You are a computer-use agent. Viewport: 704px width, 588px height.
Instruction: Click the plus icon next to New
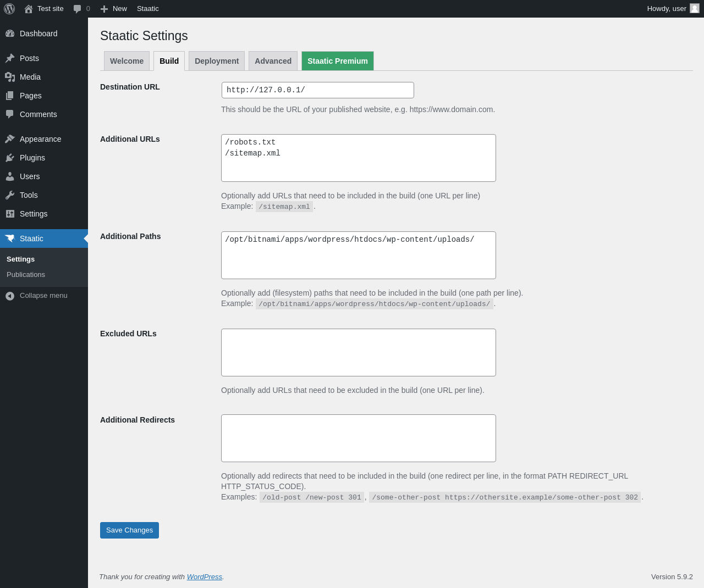click(x=104, y=9)
